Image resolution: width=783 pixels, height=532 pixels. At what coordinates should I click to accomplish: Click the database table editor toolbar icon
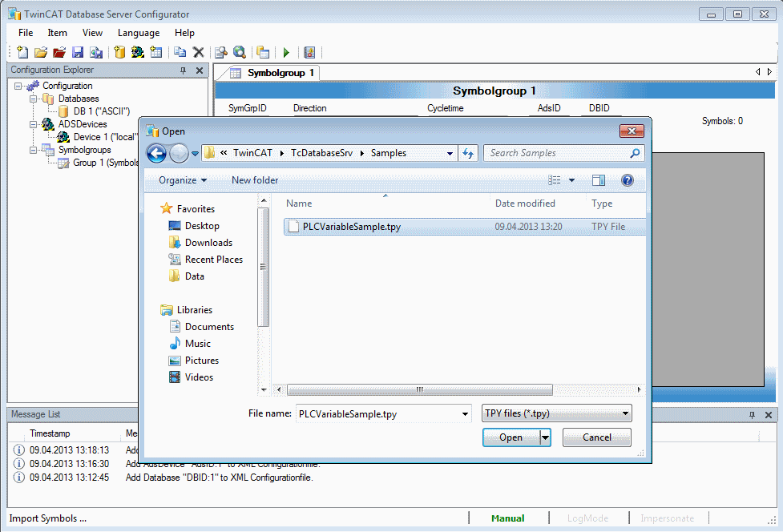tap(263, 52)
